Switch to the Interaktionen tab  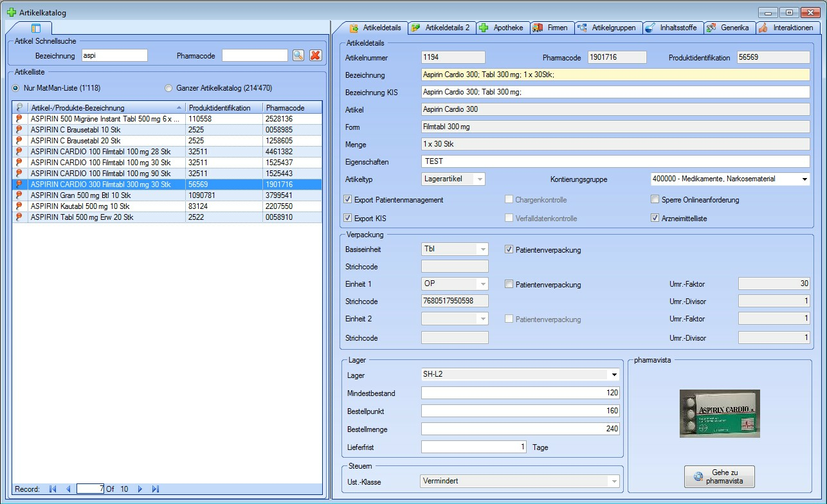(787, 28)
